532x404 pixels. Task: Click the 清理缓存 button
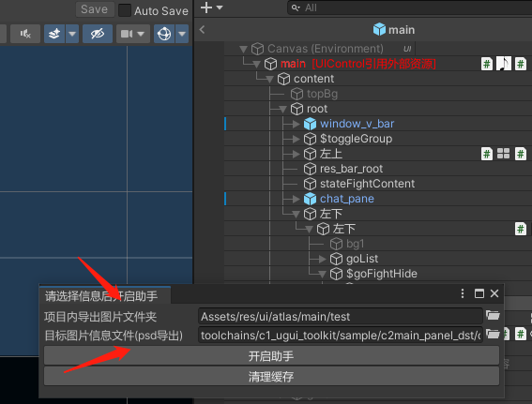[x=271, y=376]
